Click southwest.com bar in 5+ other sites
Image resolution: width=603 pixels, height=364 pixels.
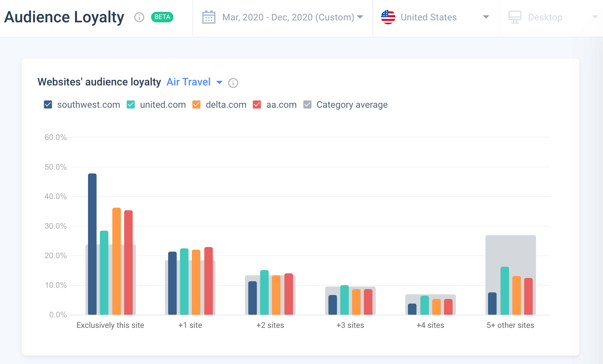point(492,304)
